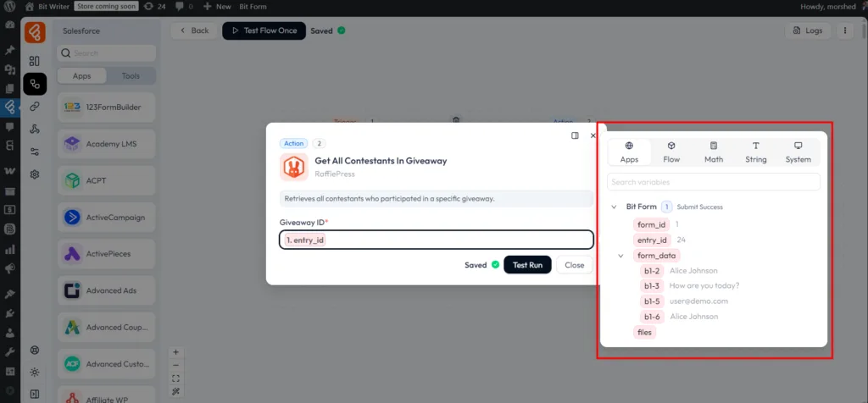Click the auto-layout wand canvas icon
This screenshot has height=403, width=868.
(176, 392)
